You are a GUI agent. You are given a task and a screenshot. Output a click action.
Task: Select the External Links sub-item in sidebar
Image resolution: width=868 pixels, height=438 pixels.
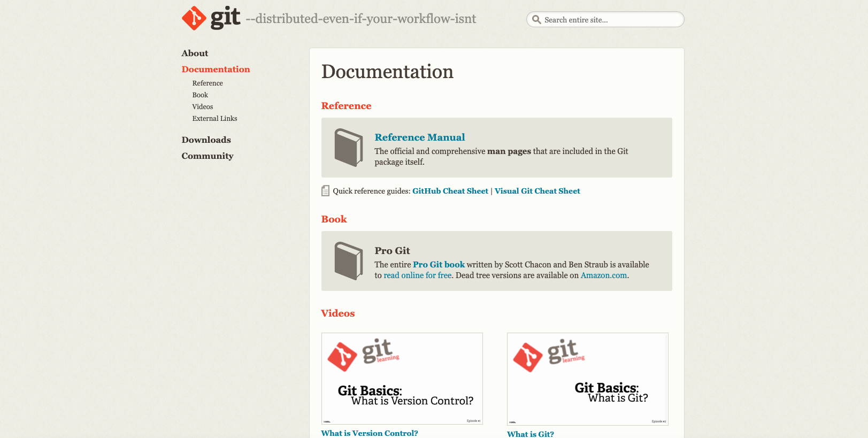click(214, 119)
